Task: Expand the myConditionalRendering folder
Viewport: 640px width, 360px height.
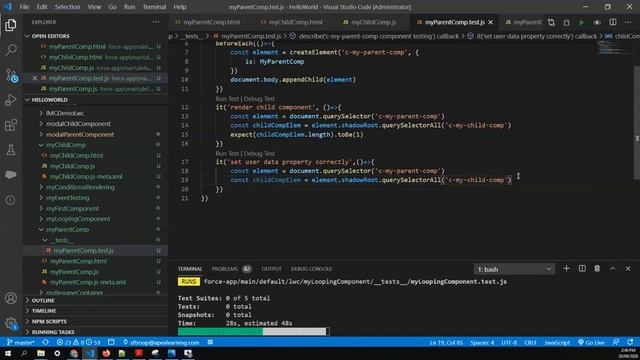Action: tap(80, 187)
